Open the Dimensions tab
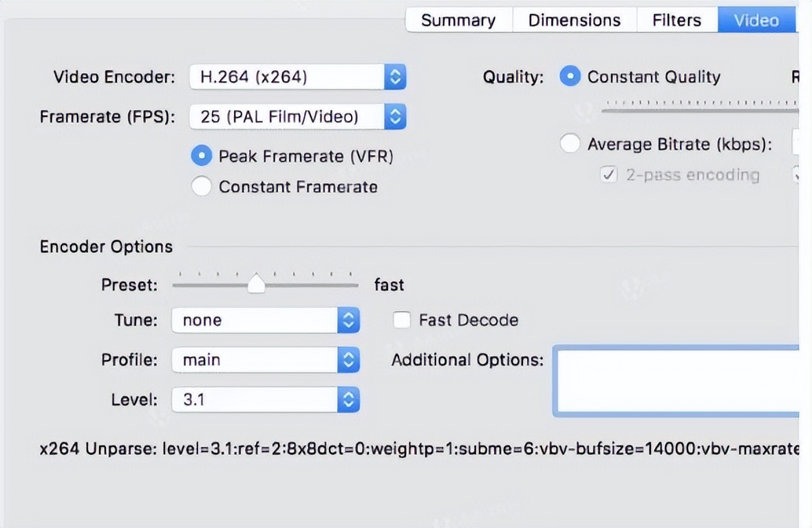 [x=575, y=20]
